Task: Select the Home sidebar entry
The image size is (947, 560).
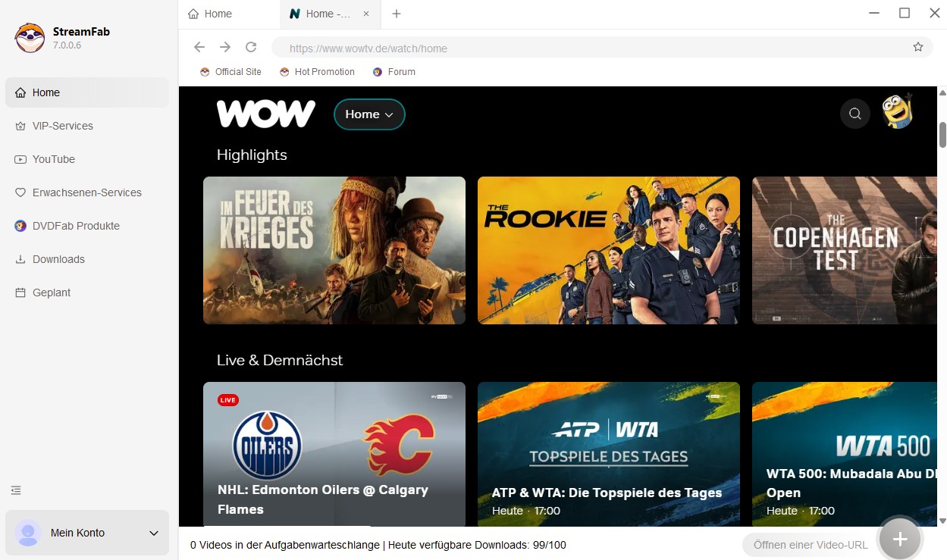Action: tap(47, 92)
